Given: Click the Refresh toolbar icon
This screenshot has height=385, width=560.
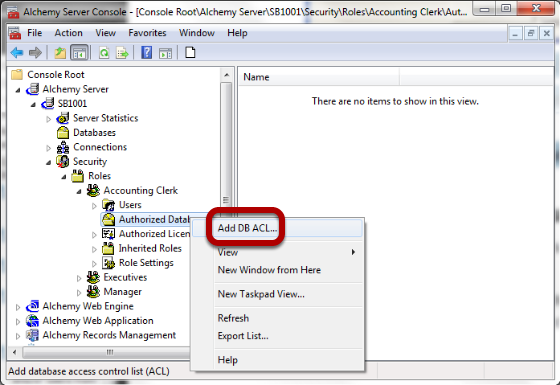Looking at the screenshot, I should [x=104, y=53].
